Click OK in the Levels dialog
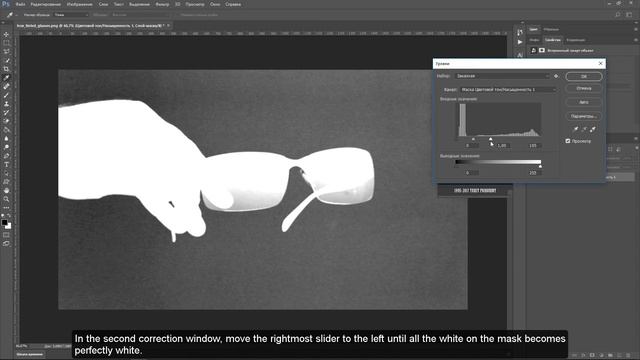 (x=584, y=76)
